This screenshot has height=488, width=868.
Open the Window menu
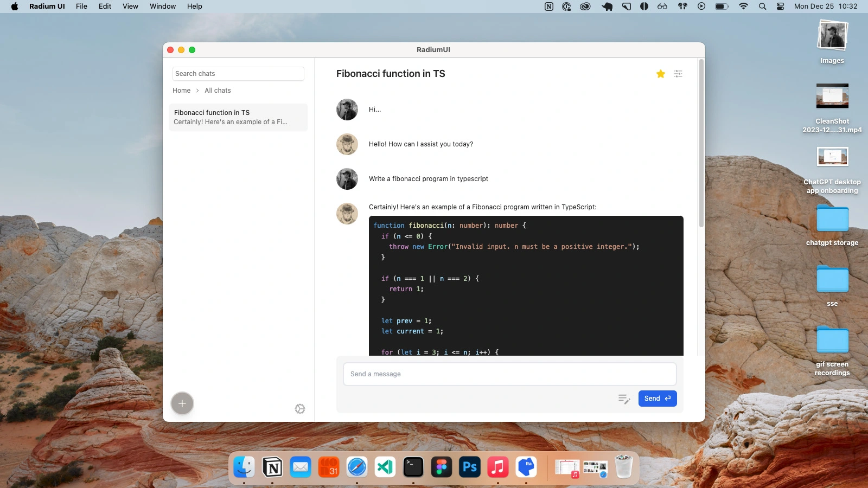pos(163,7)
